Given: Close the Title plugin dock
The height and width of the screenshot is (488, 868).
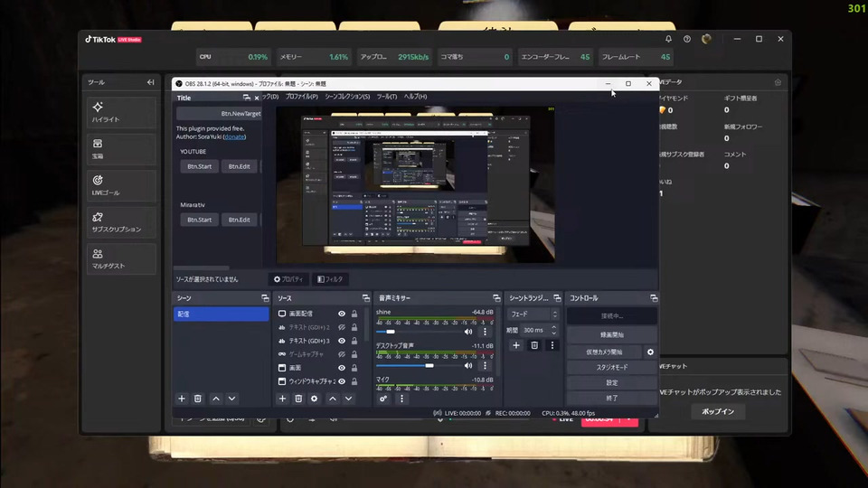Looking at the screenshot, I should (256, 98).
